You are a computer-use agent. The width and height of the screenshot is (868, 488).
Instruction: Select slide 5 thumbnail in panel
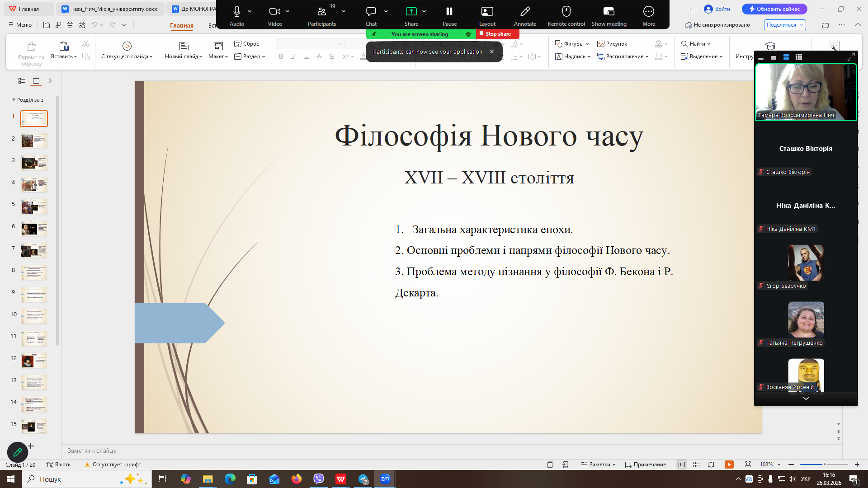point(34,206)
